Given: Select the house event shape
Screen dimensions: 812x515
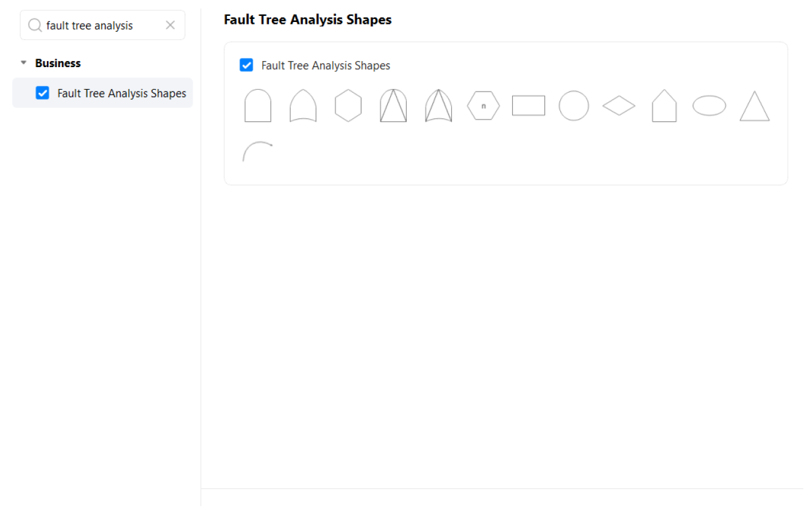Looking at the screenshot, I should [664, 106].
